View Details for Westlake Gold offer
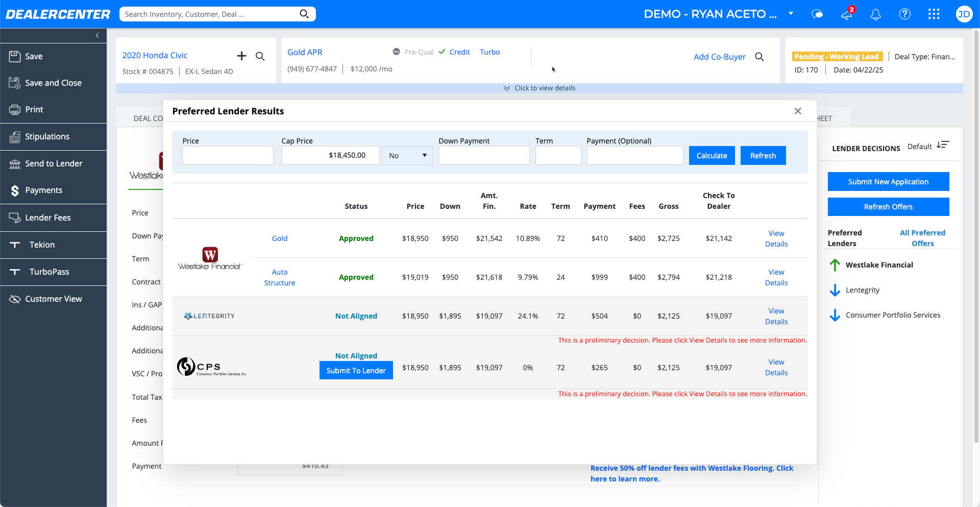980x507 pixels. tap(776, 238)
